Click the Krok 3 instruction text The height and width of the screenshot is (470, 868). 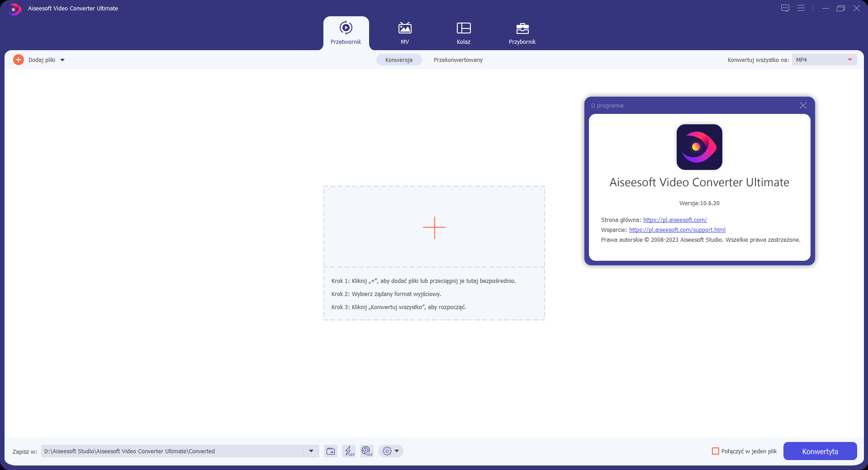pos(399,307)
